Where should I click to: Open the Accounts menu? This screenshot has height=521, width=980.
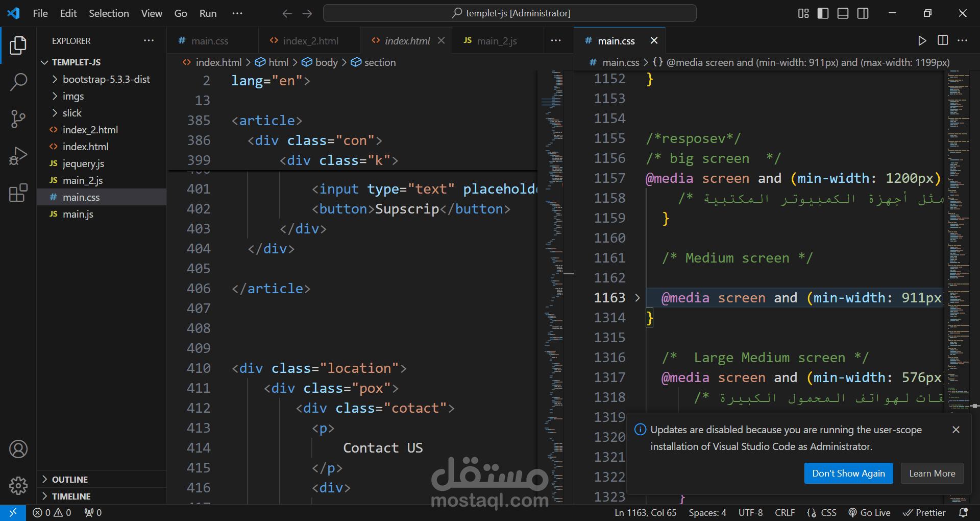pyautogui.click(x=18, y=449)
